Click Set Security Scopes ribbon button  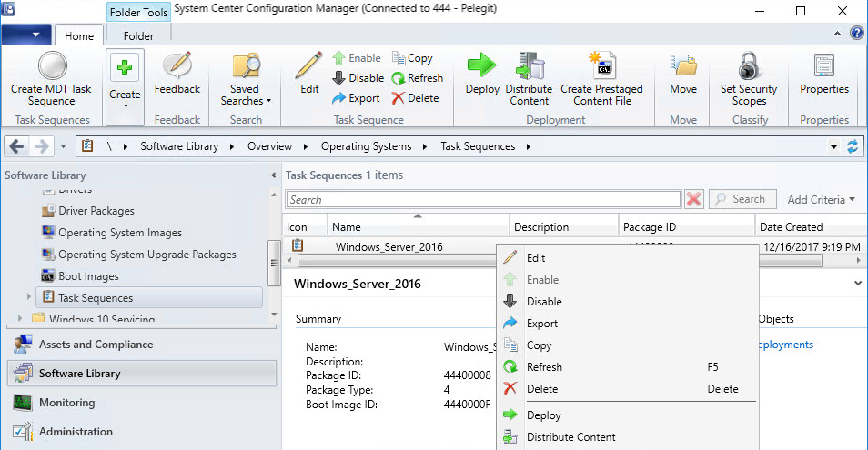[749, 79]
